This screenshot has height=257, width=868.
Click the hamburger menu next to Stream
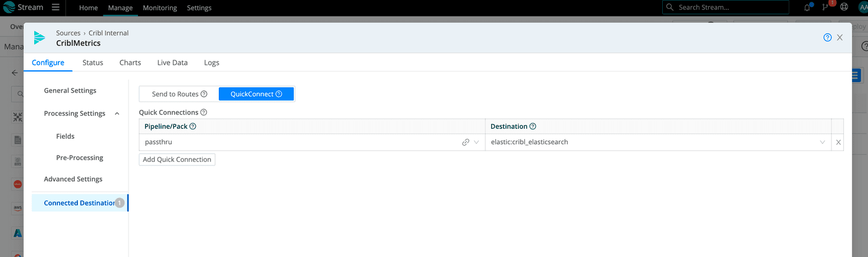coord(55,8)
